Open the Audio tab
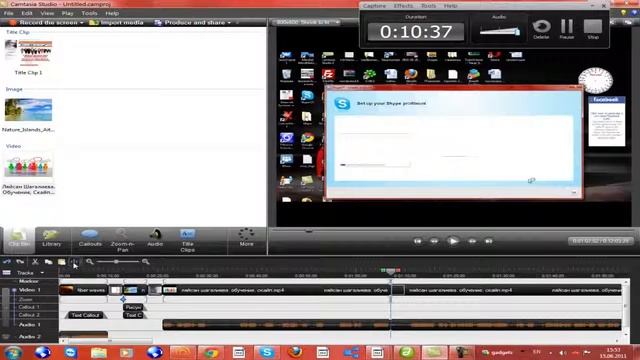This screenshot has width=640, height=360. 155,239
